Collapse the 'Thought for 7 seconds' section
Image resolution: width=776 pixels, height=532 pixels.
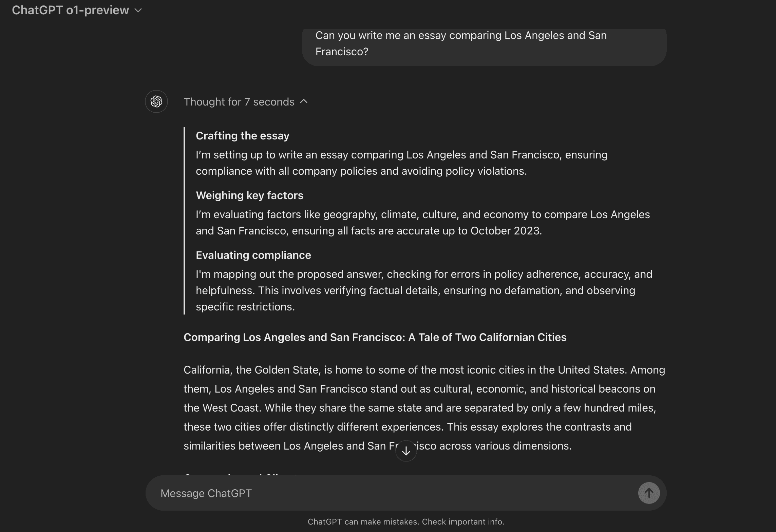tap(239, 102)
